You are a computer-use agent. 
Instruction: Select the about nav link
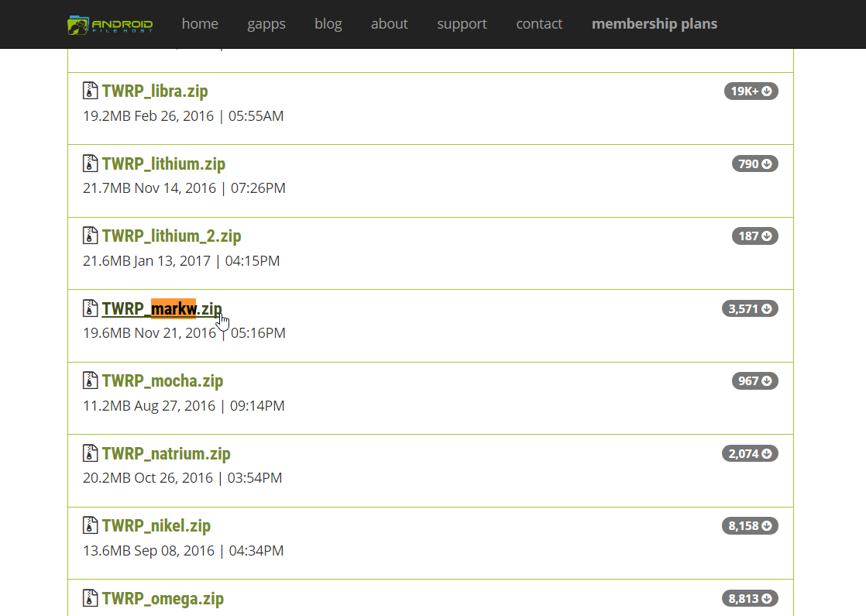click(x=390, y=24)
